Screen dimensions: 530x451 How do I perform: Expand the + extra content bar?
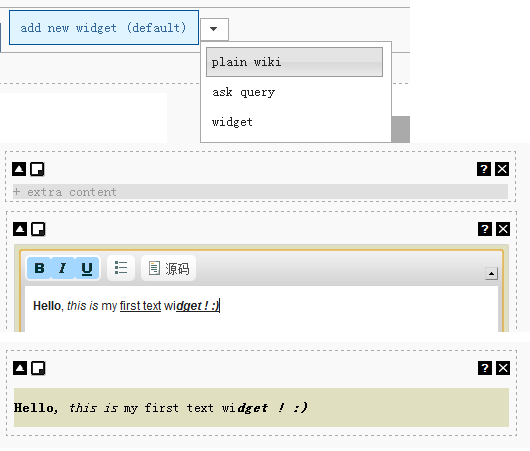[x=260, y=192]
